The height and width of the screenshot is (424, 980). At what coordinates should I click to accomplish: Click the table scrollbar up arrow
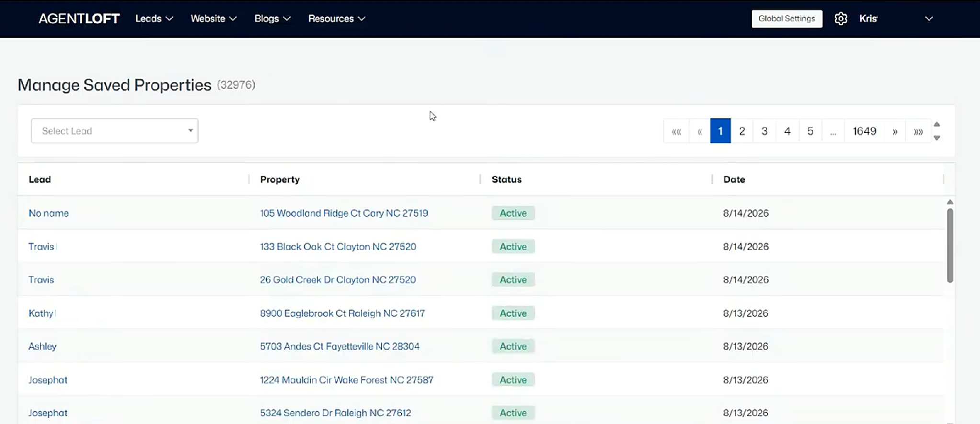[x=950, y=202]
